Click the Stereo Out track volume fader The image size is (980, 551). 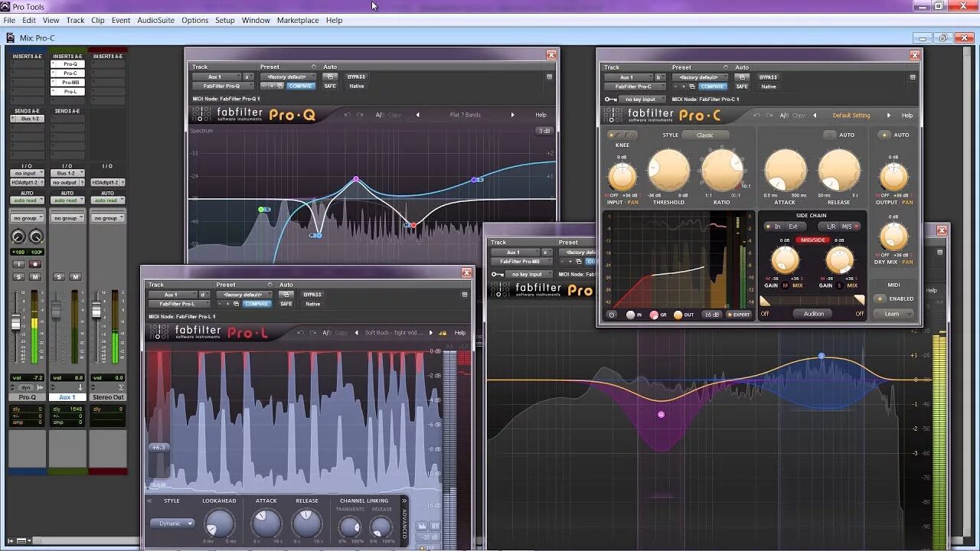pyautogui.click(x=96, y=309)
